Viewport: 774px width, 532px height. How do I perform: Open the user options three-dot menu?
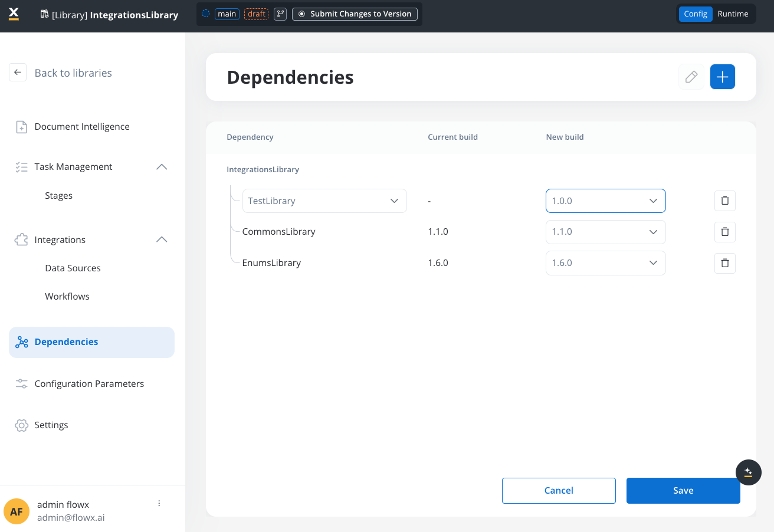point(159,503)
